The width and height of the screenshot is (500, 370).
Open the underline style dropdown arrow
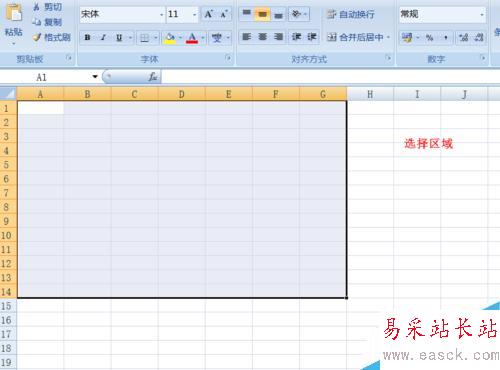(130, 38)
